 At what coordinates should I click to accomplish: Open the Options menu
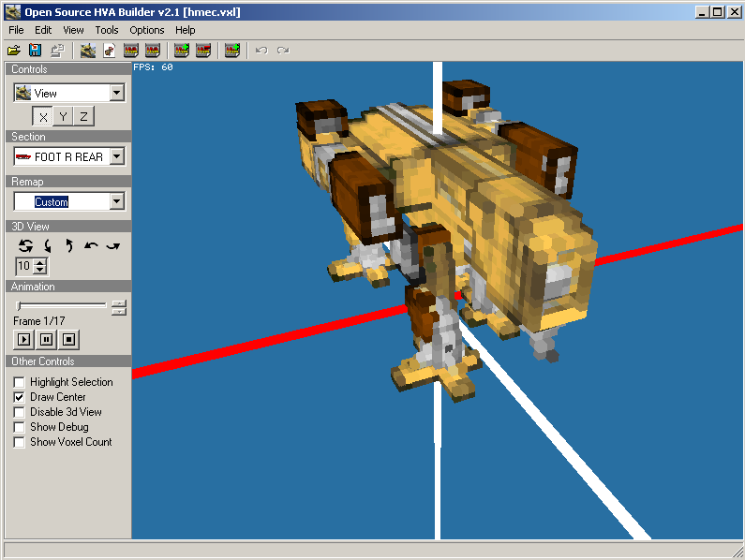pyautogui.click(x=147, y=30)
